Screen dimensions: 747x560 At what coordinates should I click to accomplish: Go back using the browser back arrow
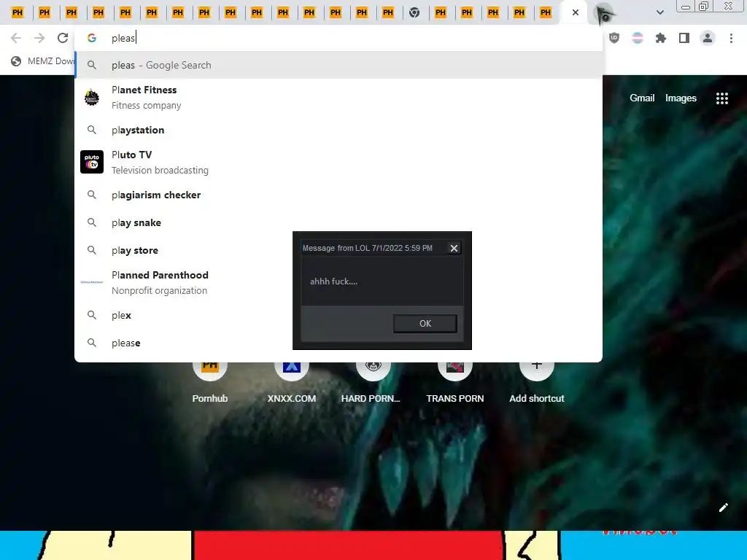[x=16, y=38]
